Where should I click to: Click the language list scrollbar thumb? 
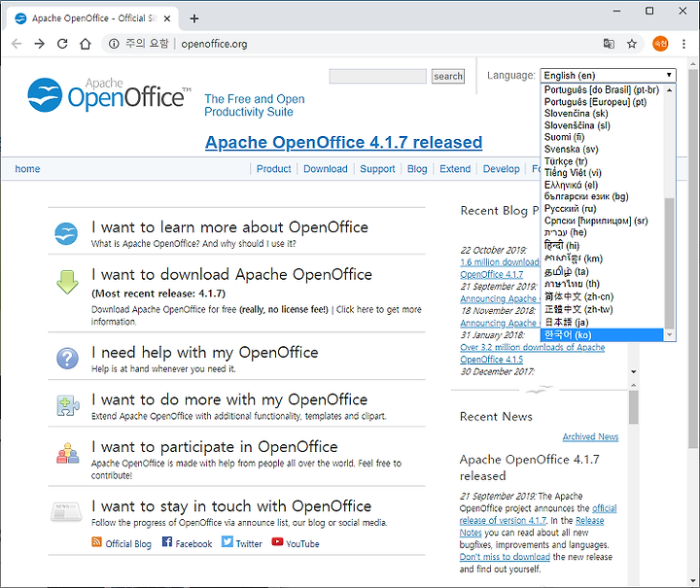[669, 263]
